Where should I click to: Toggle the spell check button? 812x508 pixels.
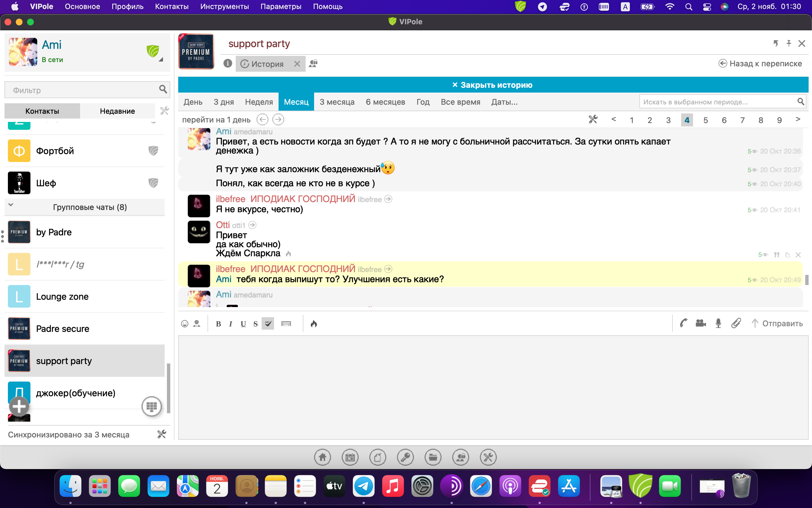pyautogui.click(x=268, y=323)
